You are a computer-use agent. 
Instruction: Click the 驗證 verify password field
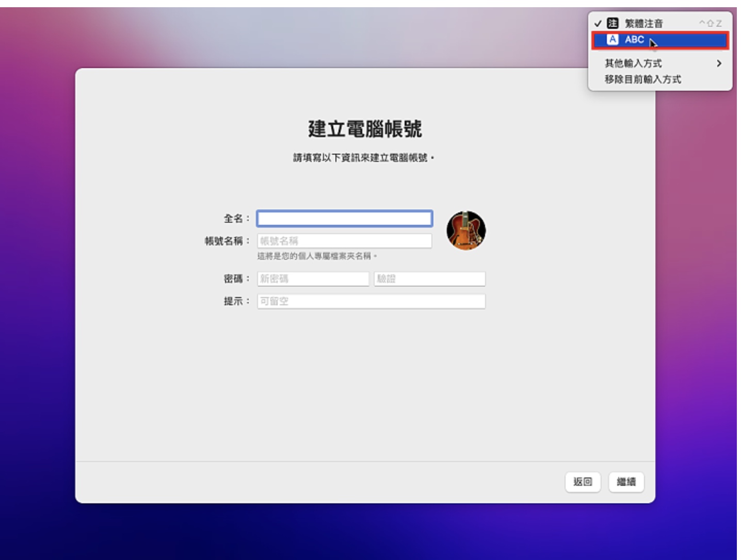(x=430, y=279)
